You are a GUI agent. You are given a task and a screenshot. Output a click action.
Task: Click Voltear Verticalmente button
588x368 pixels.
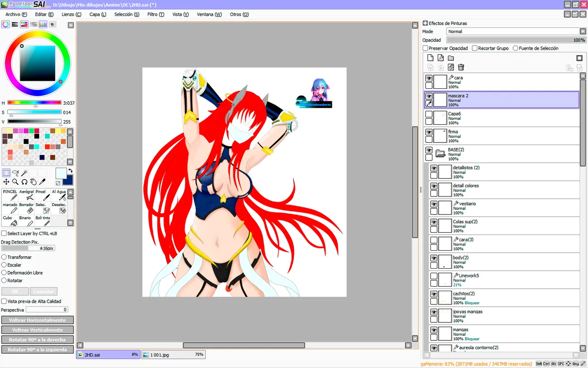point(38,330)
